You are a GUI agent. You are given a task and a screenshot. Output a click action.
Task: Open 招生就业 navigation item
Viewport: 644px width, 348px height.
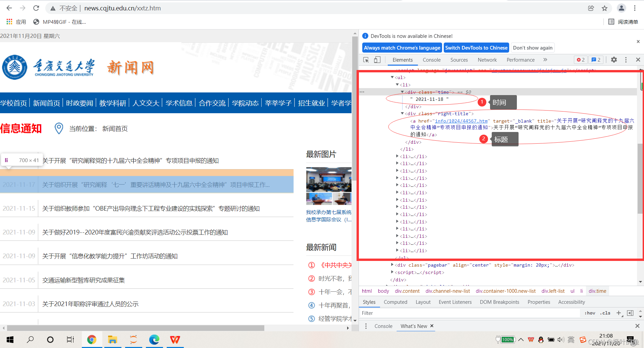point(311,103)
